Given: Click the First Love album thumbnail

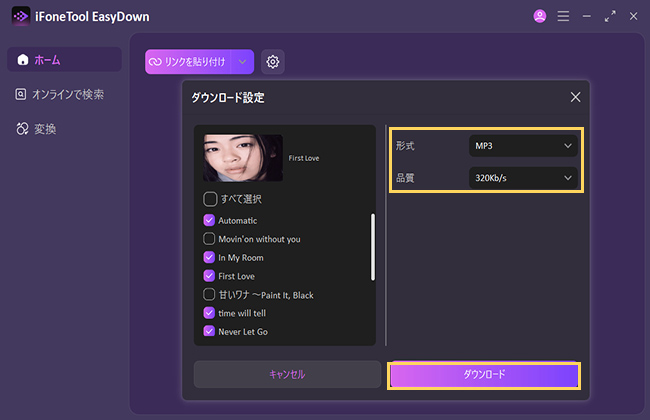Looking at the screenshot, I should [243, 158].
